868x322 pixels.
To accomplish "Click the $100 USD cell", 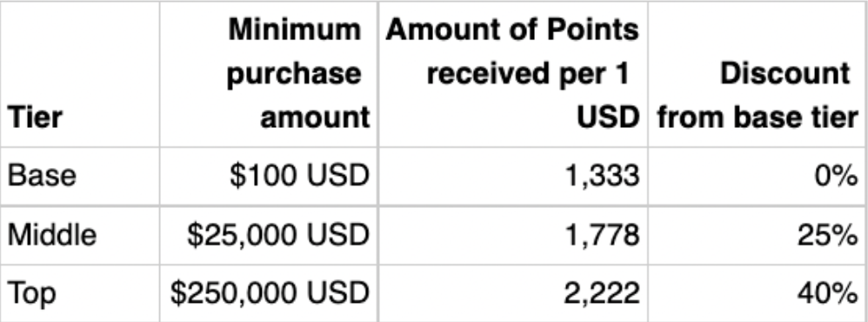I will tap(269, 177).
